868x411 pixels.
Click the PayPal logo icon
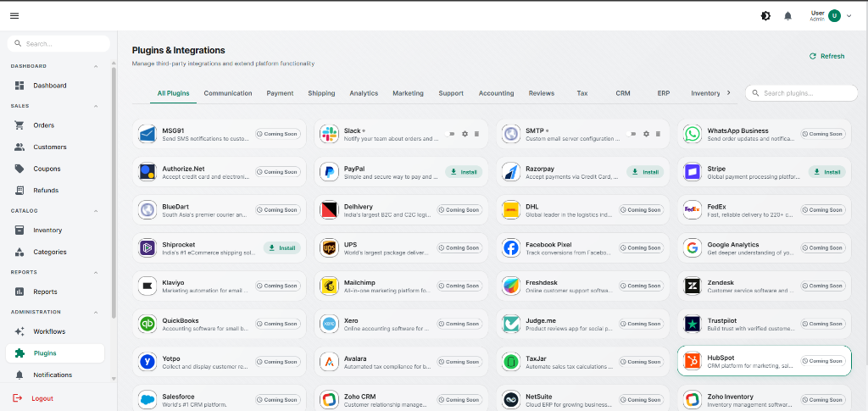(330, 172)
